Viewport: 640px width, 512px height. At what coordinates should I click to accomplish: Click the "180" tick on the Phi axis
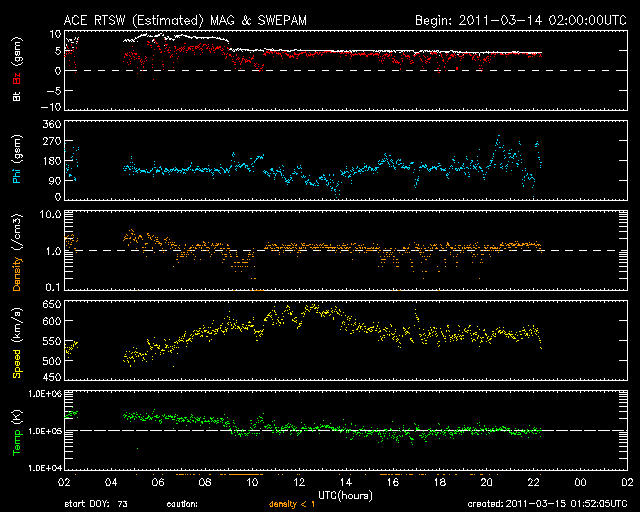pyautogui.click(x=52, y=161)
